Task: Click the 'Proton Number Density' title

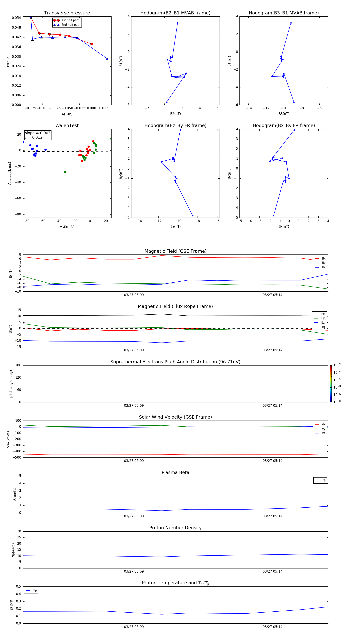Action: [175, 528]
